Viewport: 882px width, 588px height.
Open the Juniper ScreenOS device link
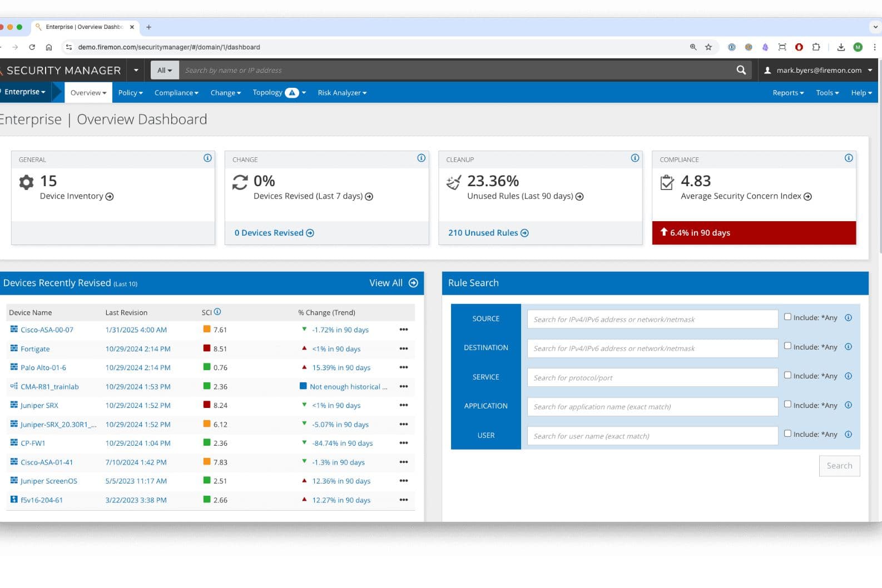pyautogui.click(x=49, y=481)
